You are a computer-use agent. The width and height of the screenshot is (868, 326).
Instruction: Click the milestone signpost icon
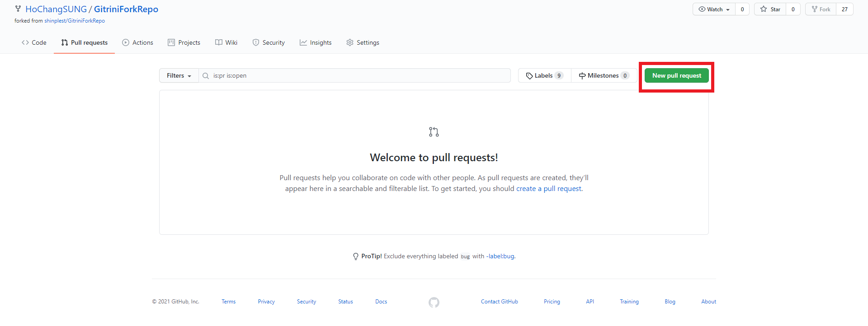582,75
